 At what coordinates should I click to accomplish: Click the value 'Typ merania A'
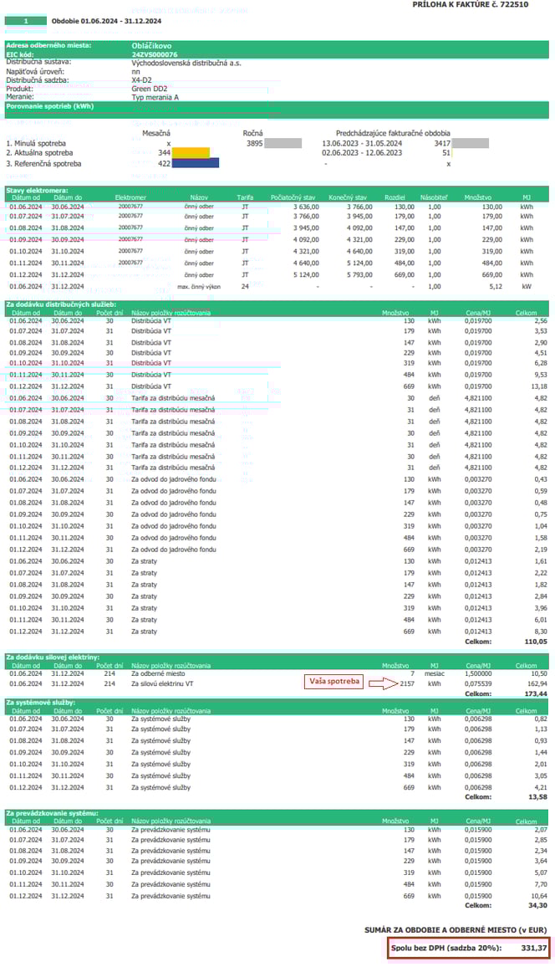[155, 97]
